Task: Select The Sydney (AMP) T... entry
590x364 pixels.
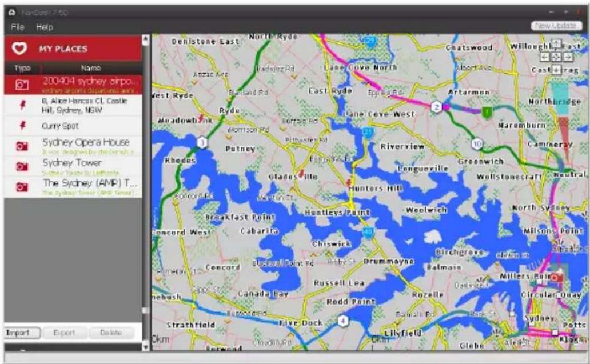Action: click(73, 186)
